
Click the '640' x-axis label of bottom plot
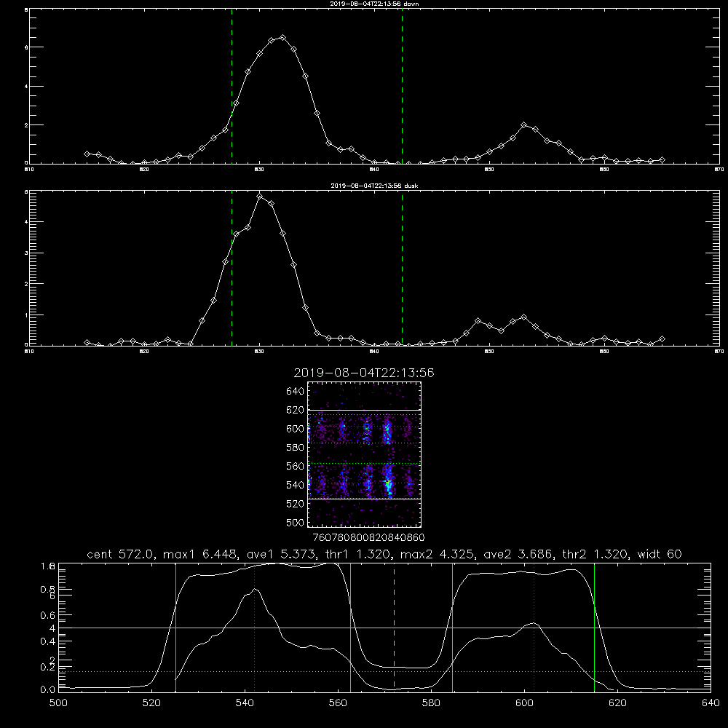pyautogui.click(x=711, y=703)
